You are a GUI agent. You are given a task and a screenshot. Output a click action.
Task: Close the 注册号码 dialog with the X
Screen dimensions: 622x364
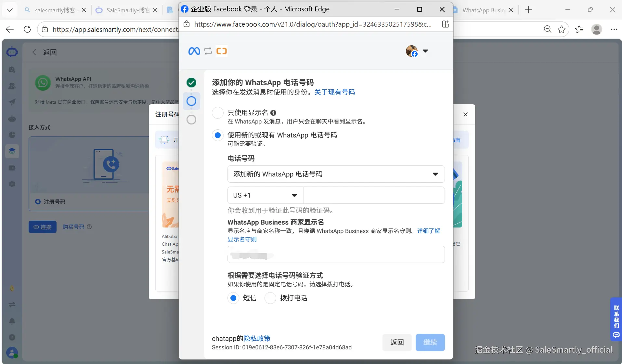pos(465,114)
